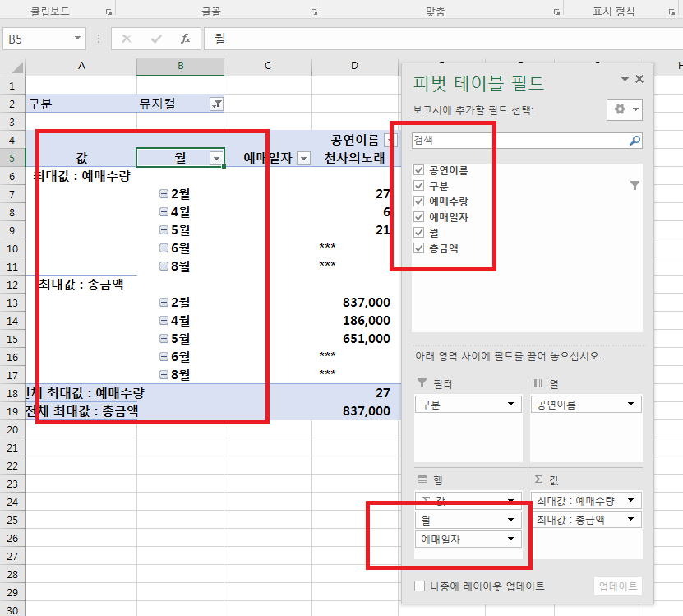This screenshot has height=616, width=683.
Task: Open the 클립보드 group dialog launcher
Action: (x=108, y=12)
